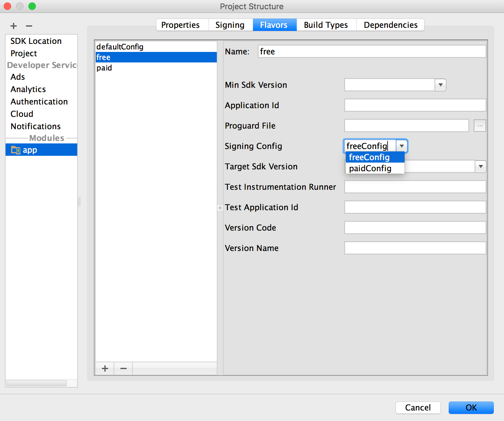504x421 pixels.
Task: Select defaultConfig in the flavor list
Action: 120,47
